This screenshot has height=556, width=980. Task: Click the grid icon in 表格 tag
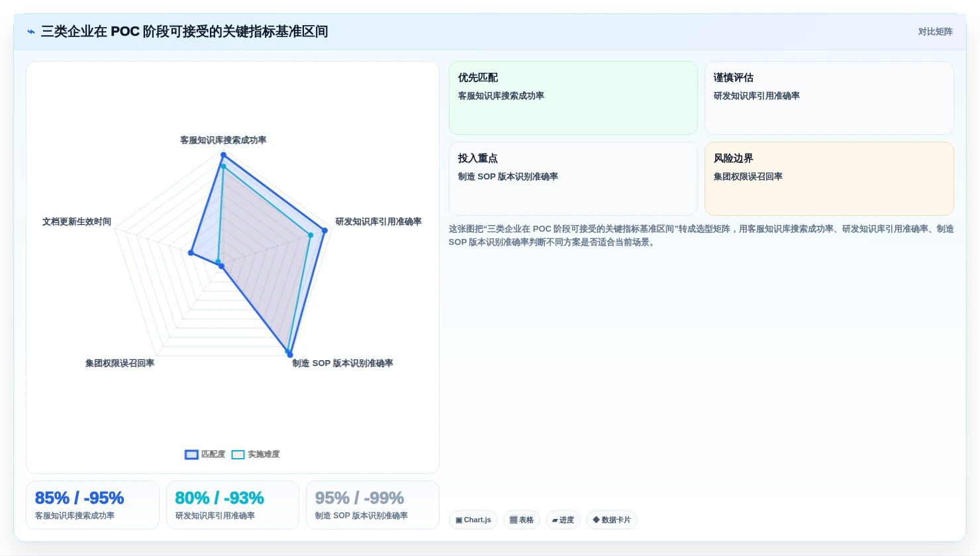pos(513,520)
